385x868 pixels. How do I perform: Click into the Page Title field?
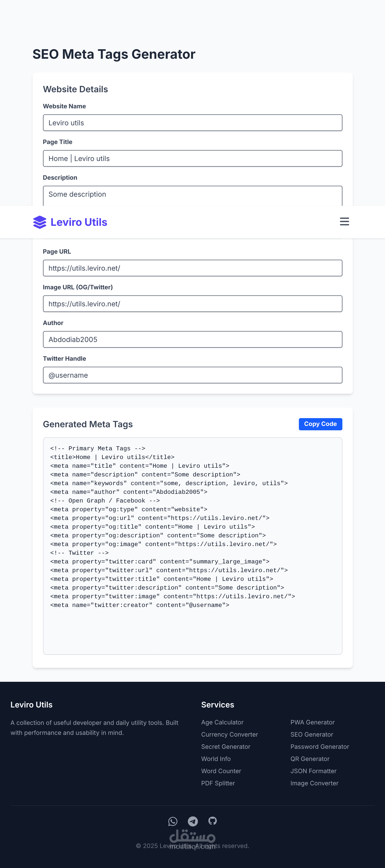coord(192,159)
